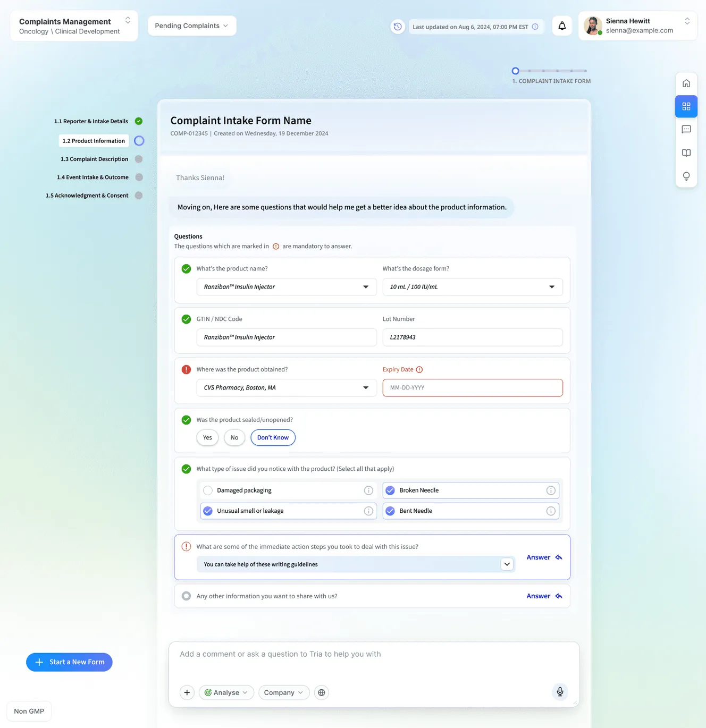Click Answer for immediate action steps question
Viewport: 706px width, 728px height.
[x=544, y=557]
